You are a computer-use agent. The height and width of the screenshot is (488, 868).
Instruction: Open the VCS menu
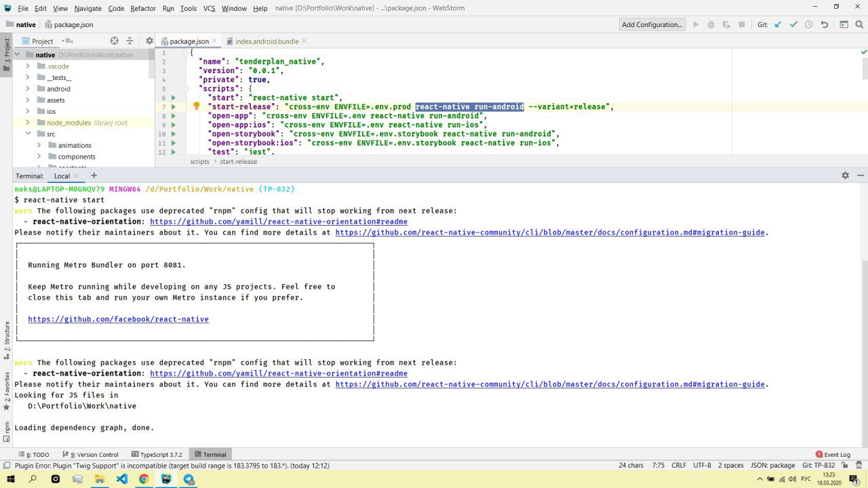209,8
